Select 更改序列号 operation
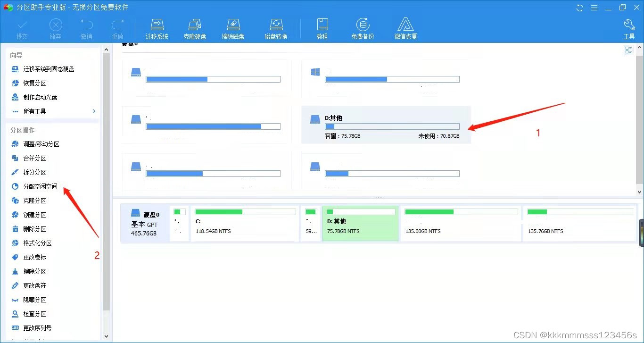This screenshot has width=644, height=343. 37,328
